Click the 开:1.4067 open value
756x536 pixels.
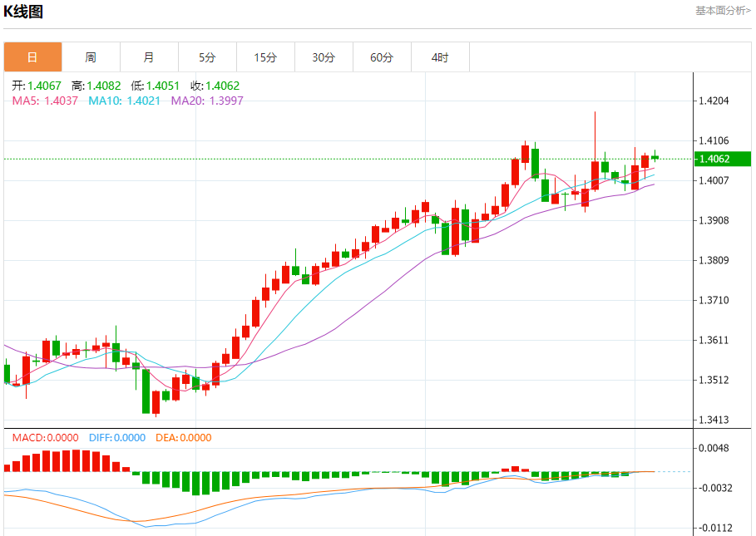pyautogui.click(x=37, y=86)
